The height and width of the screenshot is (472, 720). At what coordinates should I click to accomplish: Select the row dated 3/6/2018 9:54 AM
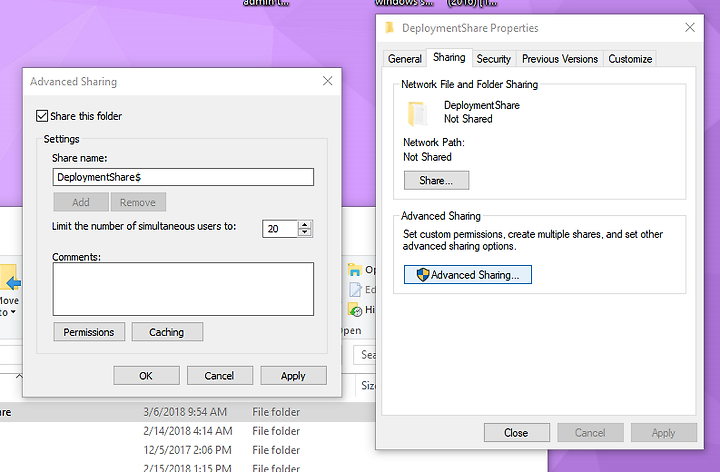[188, 412]
